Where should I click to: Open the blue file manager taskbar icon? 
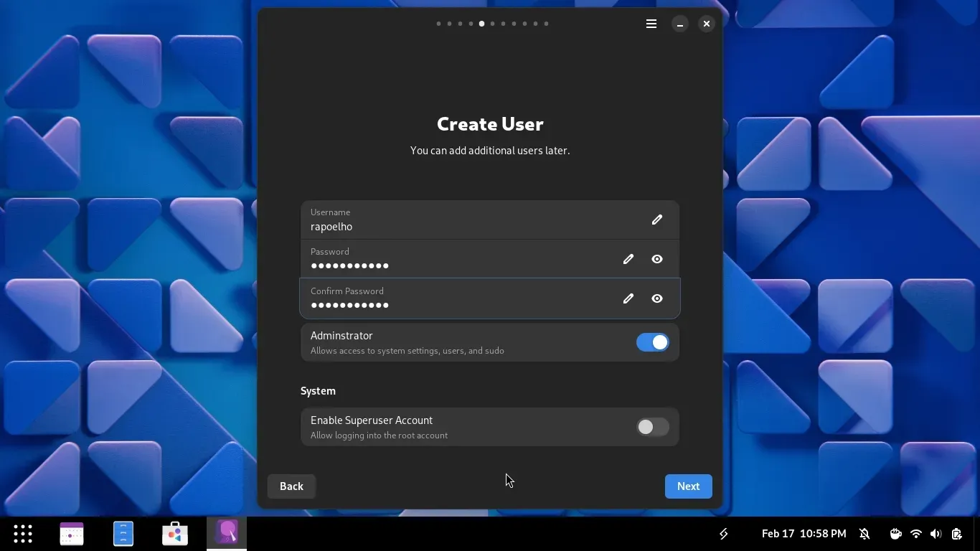tap(123, 534)
